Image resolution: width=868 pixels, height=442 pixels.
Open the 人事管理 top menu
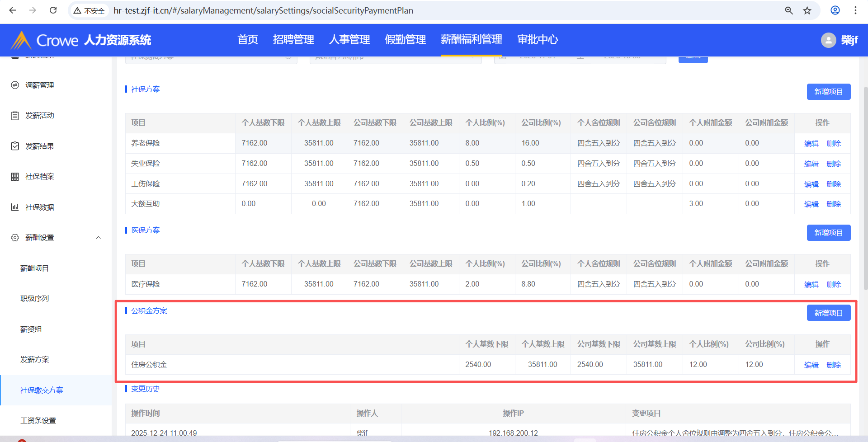click(x=349, y=40)
